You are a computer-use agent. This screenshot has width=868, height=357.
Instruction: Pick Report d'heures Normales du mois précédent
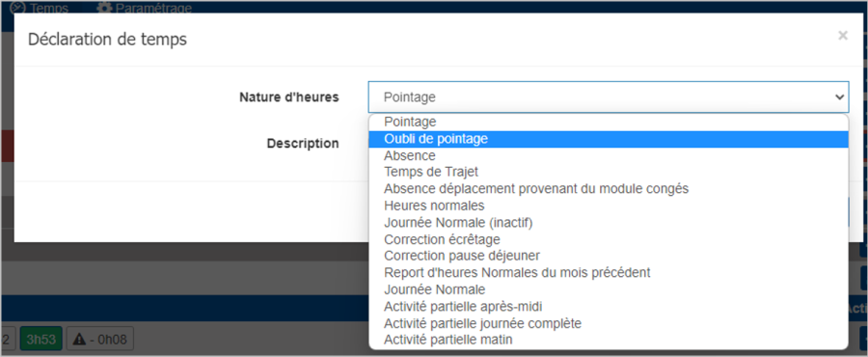[609, 273]
